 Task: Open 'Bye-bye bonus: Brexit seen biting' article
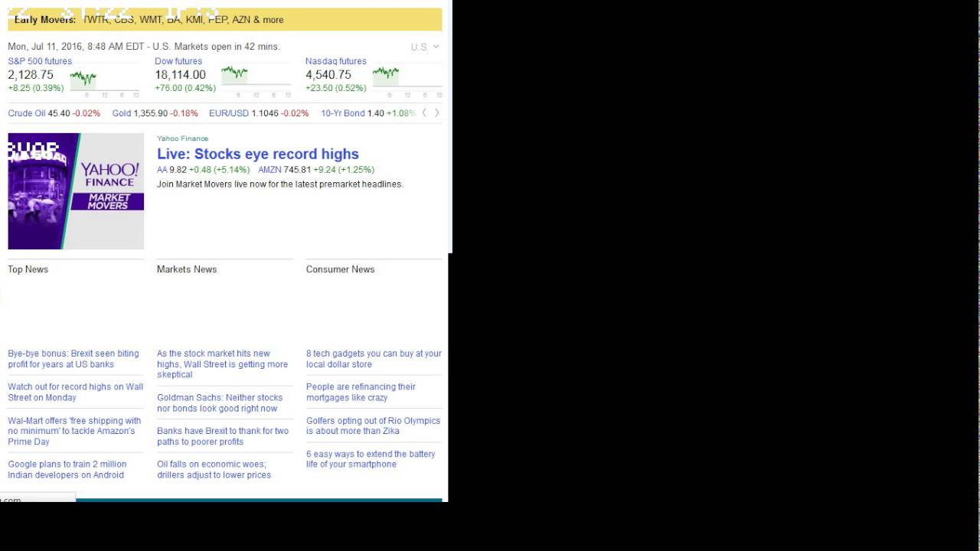click(73, 359)
